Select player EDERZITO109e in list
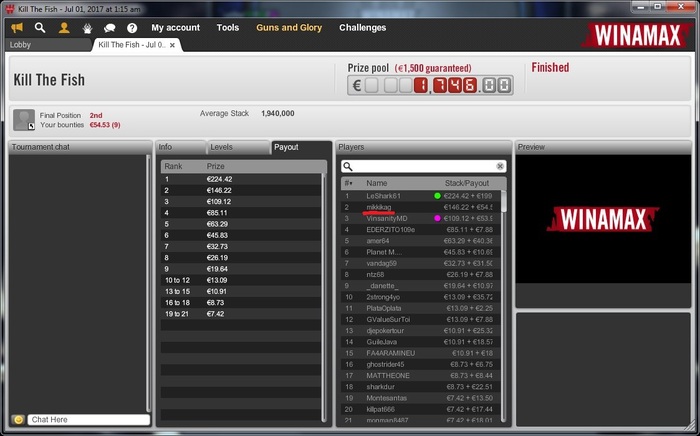 click(421, 229)
